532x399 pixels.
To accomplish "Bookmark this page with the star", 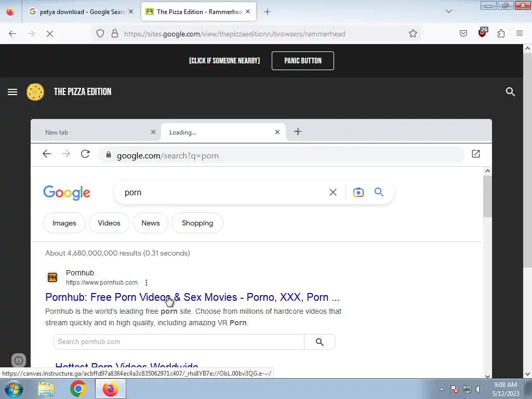I will coord(413,34).
